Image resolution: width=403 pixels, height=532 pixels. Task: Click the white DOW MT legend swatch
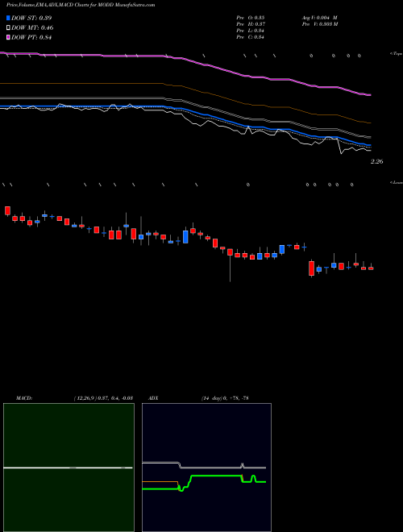[8, 28]
